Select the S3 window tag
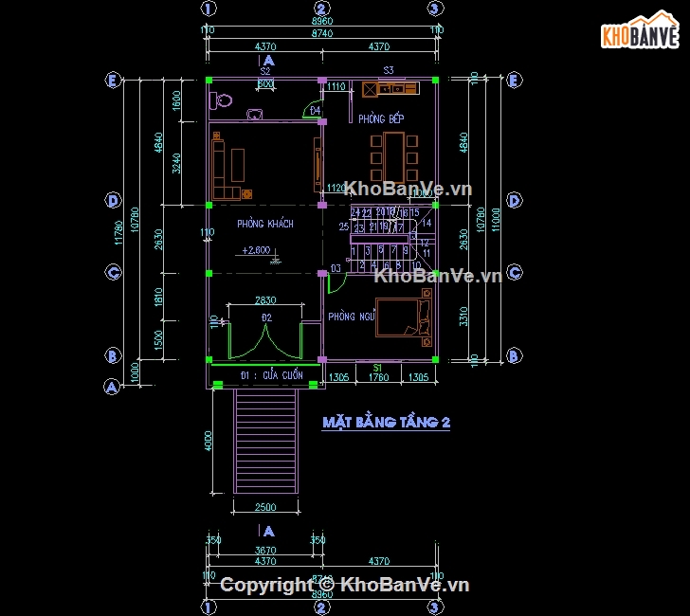 pyautogui.click(x=389, y=70)
